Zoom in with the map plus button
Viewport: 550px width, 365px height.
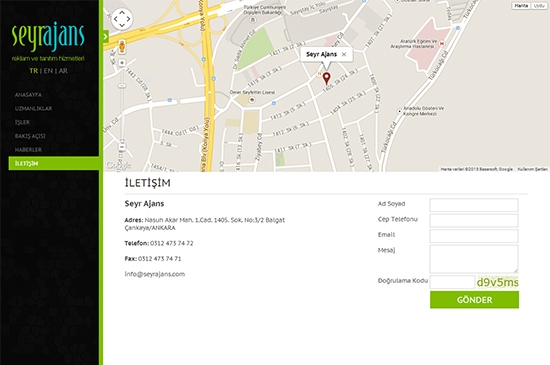(122, 63)
